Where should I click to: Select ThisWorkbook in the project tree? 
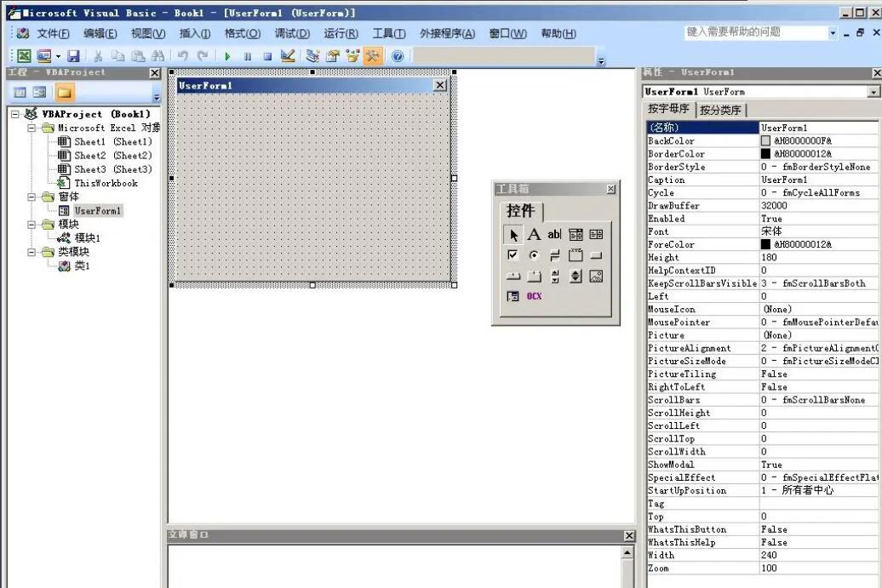click(106, 183)
